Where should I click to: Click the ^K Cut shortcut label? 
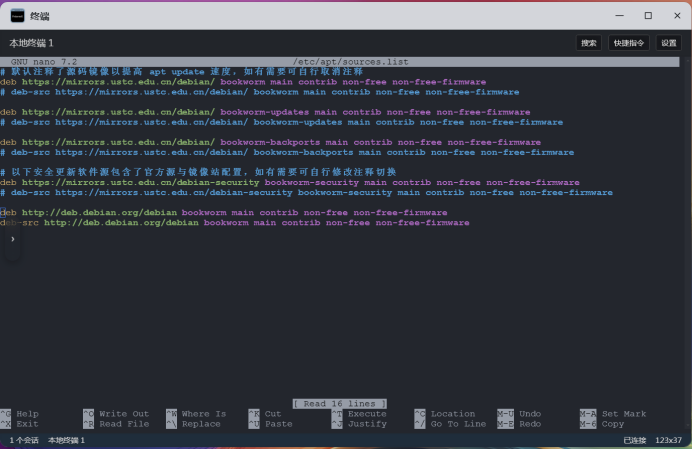(266, 414)
